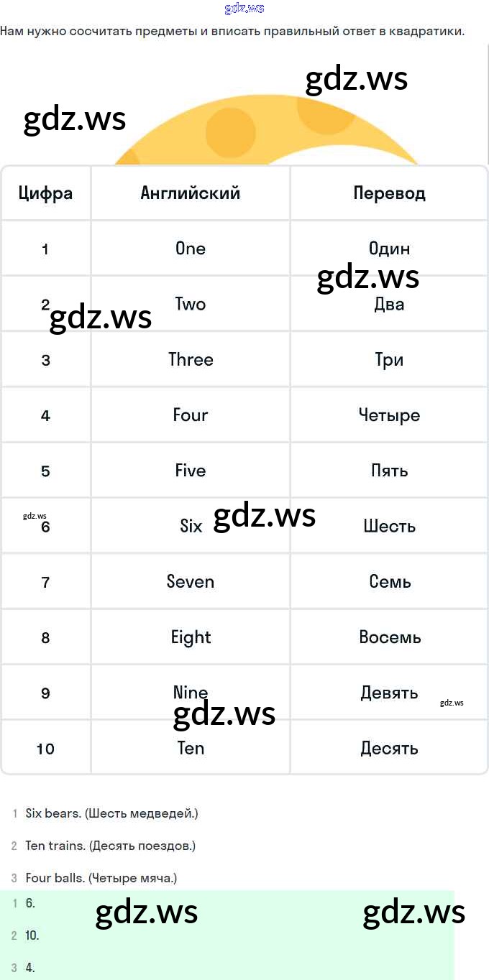Select the word Seven in the table
The width and height of the screenshot is (489, 980).
[x=191, y=582]
